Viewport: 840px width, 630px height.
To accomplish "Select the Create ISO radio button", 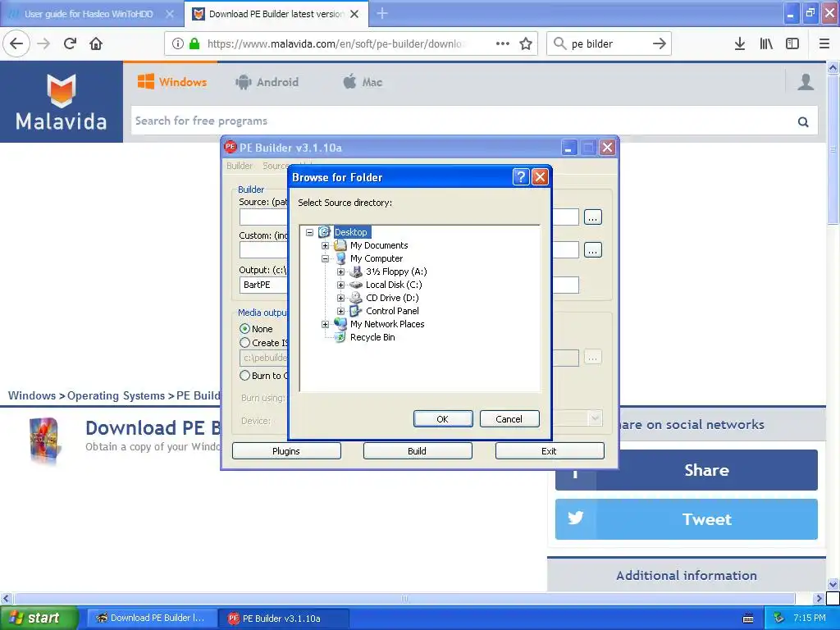I will [244, 342].
